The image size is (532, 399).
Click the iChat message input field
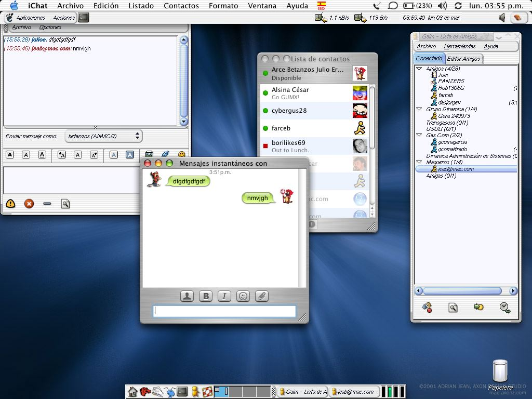click(224, 311)
